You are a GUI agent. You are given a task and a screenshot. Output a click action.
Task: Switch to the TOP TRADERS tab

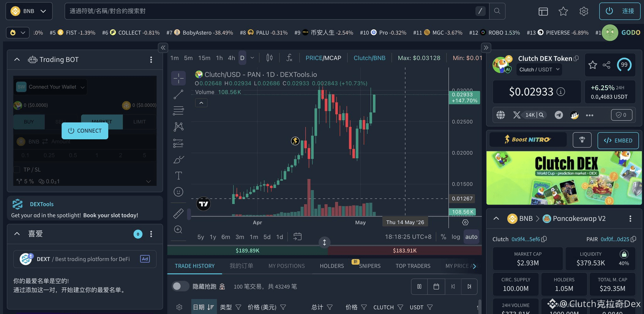point(413,266)
